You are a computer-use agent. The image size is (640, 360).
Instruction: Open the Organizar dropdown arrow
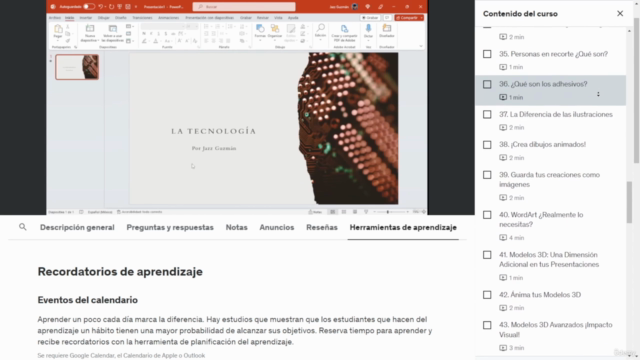[275, 41]
